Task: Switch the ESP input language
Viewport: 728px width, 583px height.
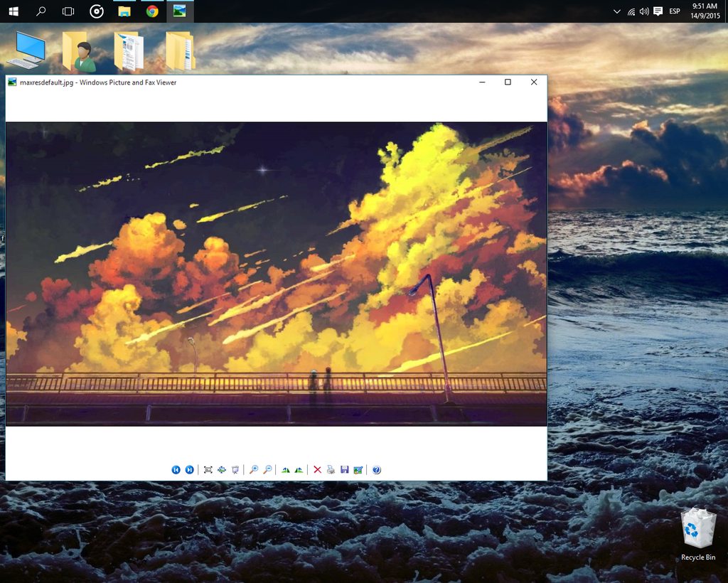Action: [x=675, y=11]
